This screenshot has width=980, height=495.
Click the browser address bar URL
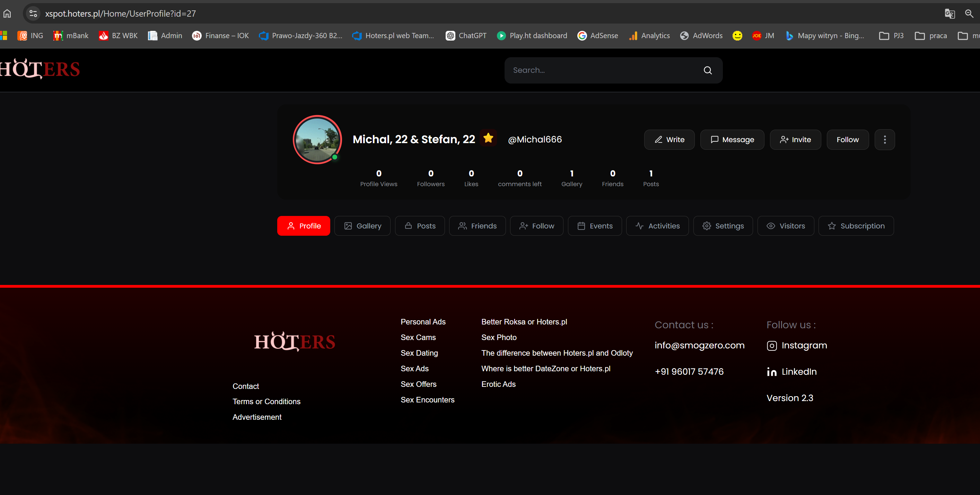[x=121, y=14]
